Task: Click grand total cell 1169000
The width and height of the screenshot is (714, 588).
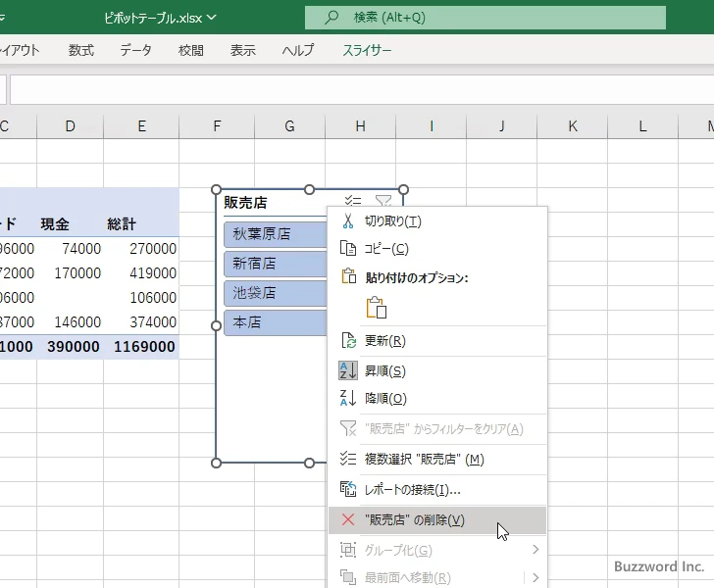Action: 141,347
